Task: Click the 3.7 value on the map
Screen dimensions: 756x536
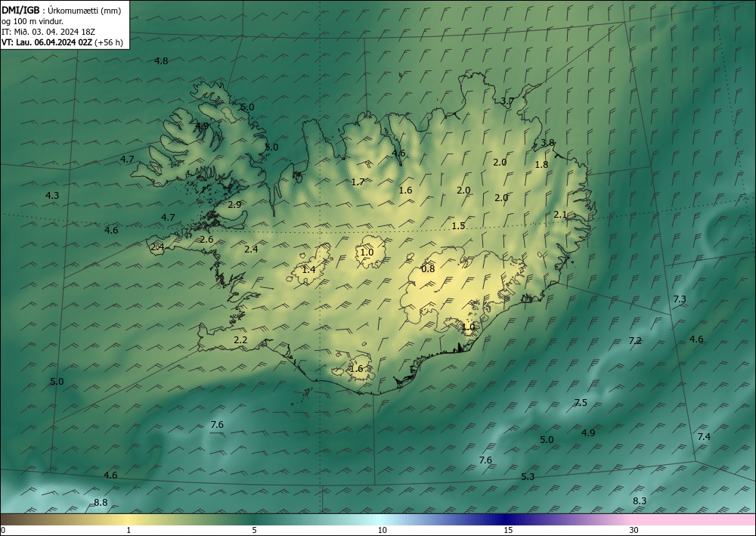Action: tap(507, 101)
